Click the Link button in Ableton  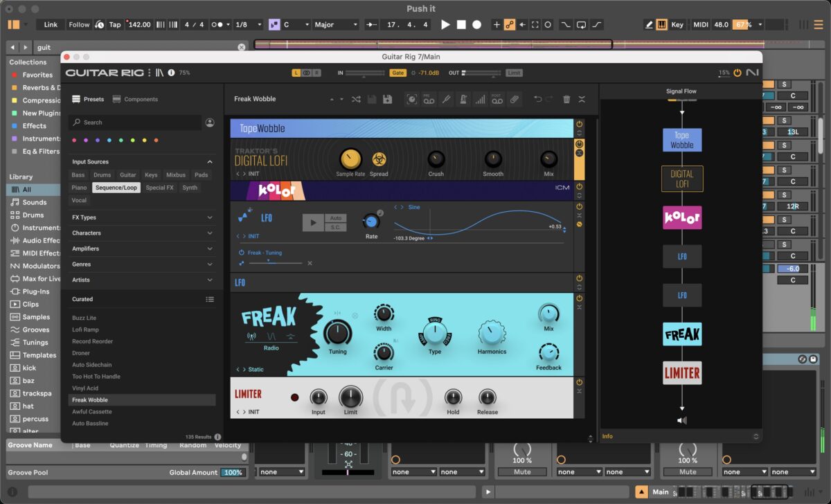[x=51, y=24]
